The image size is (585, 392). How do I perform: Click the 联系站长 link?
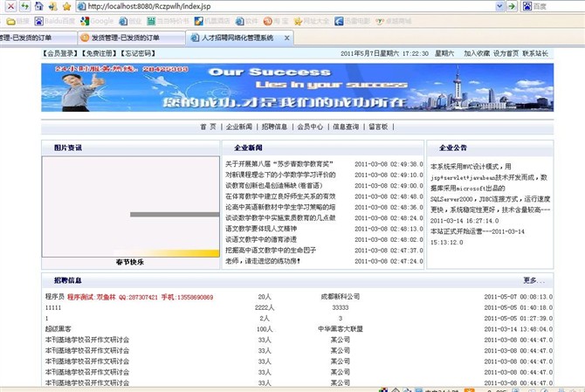pyautogui.click(x=535, y=53)
